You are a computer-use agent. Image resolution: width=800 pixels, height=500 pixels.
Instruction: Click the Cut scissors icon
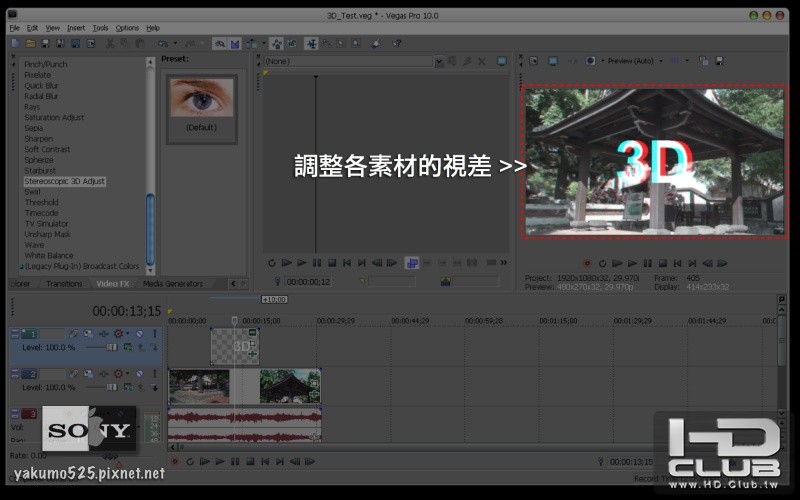click(110, 44)
